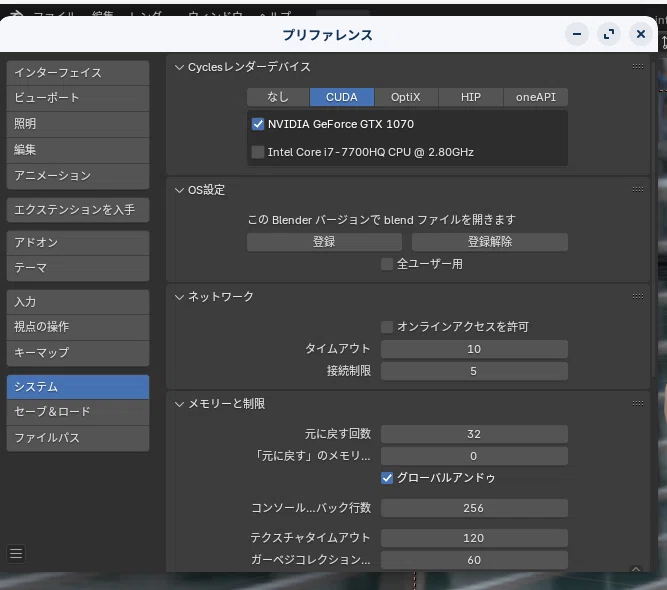Viewport: 667px width, 590px height.
Task: Click the vertical scrollbar of preferences panel
Action: point(653,219)
